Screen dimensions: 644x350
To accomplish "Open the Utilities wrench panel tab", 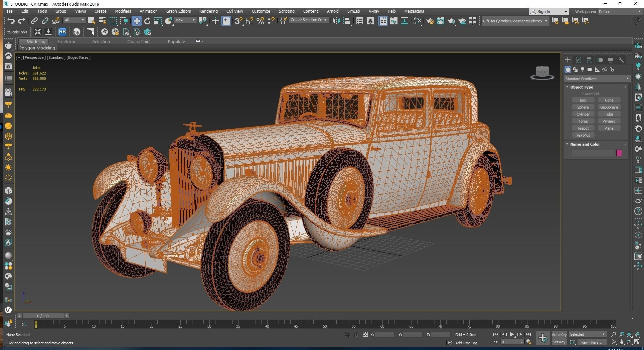I will [x=621, y=60].
